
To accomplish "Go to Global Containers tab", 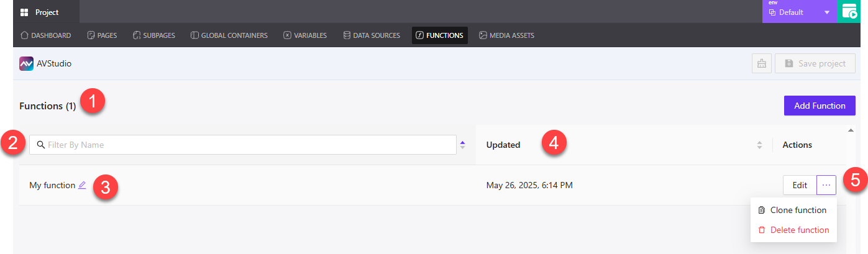I will [229, 35].
